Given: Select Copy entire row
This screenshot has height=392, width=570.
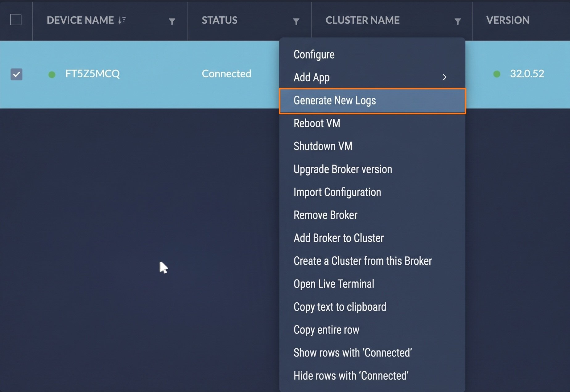Looking at the screenshot, I should 372,330.
